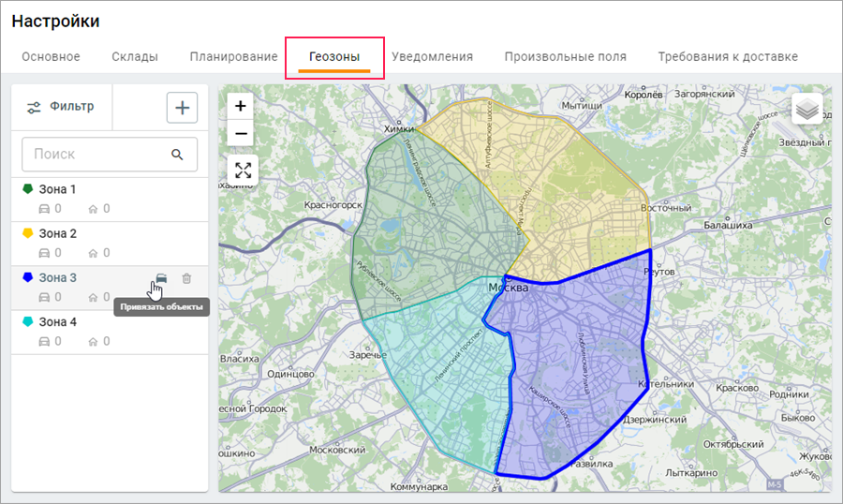Click the vehicle count icon of Зона 2
This screenshot has height=504, width=843.
44,253
